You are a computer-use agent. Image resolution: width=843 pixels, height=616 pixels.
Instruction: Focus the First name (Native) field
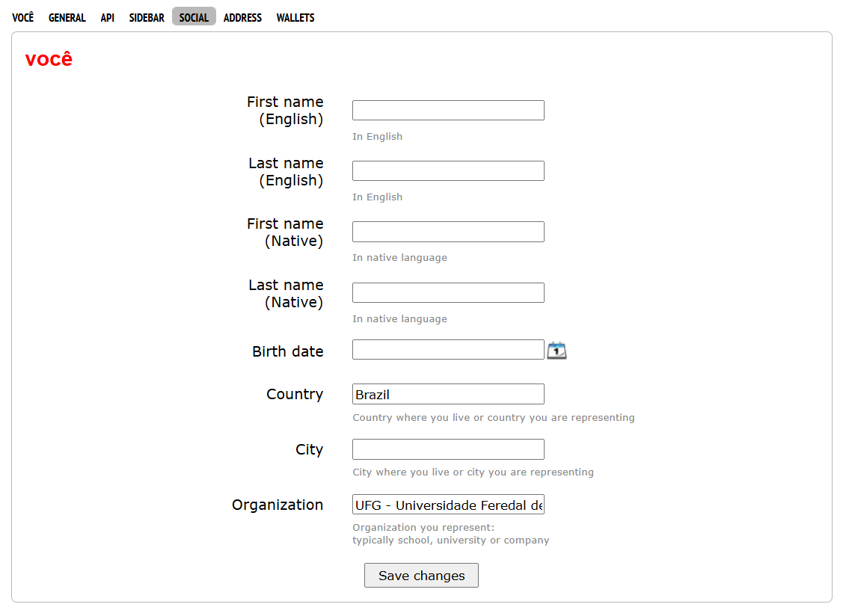pyautogui.click(x=448, y=232)
